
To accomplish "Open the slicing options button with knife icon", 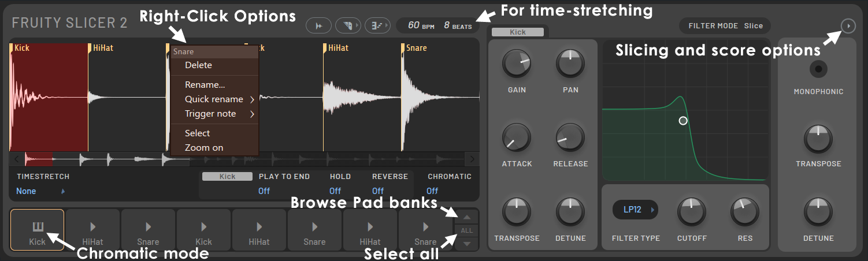I will point(348,25).
